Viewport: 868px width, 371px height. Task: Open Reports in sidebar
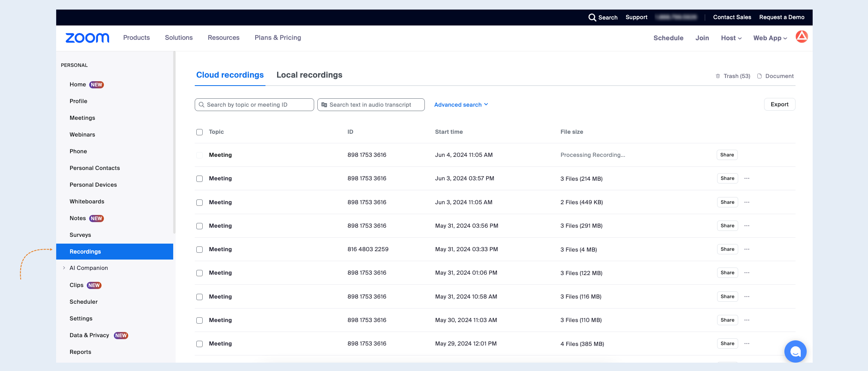[80, 352]
